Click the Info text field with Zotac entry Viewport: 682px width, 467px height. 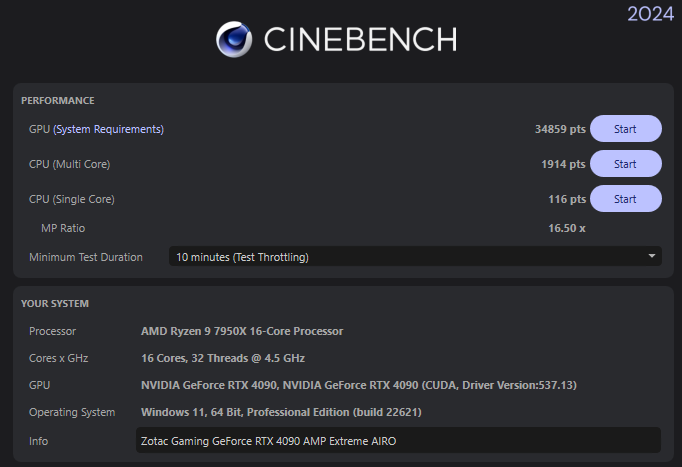398,440
